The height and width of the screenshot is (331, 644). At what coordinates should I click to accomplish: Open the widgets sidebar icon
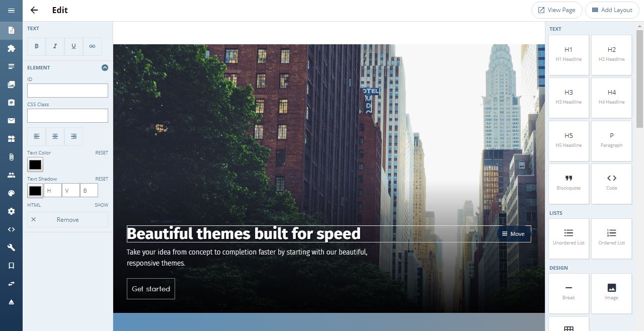pyautogui.click(x=11, y=139)
